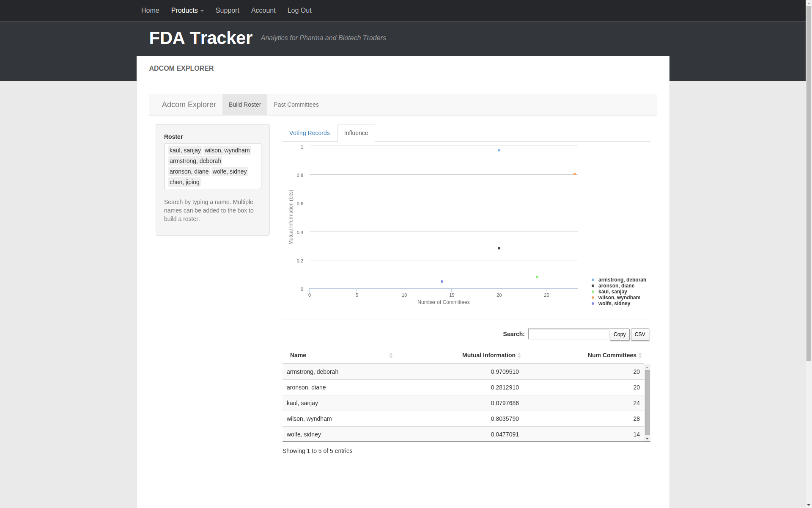Sort by Num Committees column

(584, 355)
